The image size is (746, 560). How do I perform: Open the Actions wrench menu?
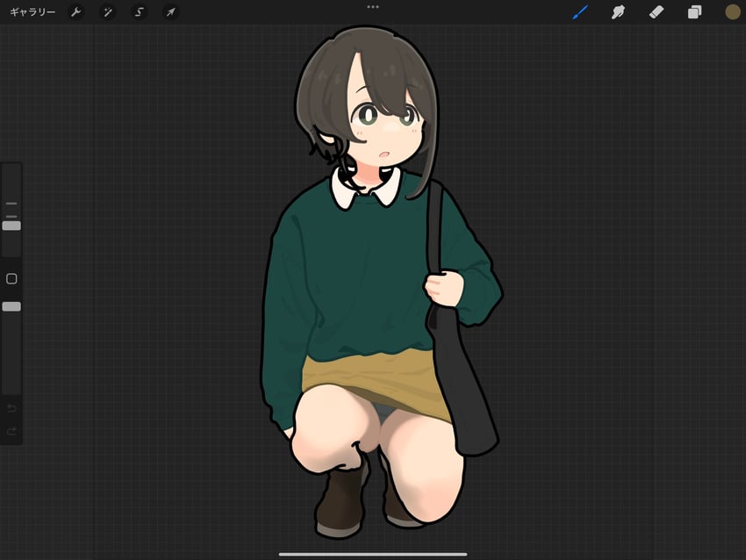coord(75,12)
